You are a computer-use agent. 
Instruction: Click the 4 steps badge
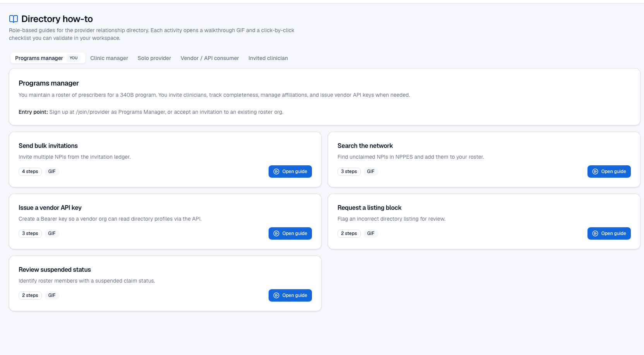(x=30, y=171)
